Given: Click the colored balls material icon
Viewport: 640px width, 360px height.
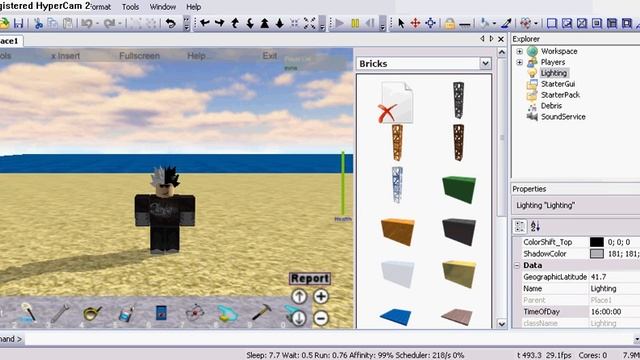Looking at the screenshot, I should tap(526, 23).
